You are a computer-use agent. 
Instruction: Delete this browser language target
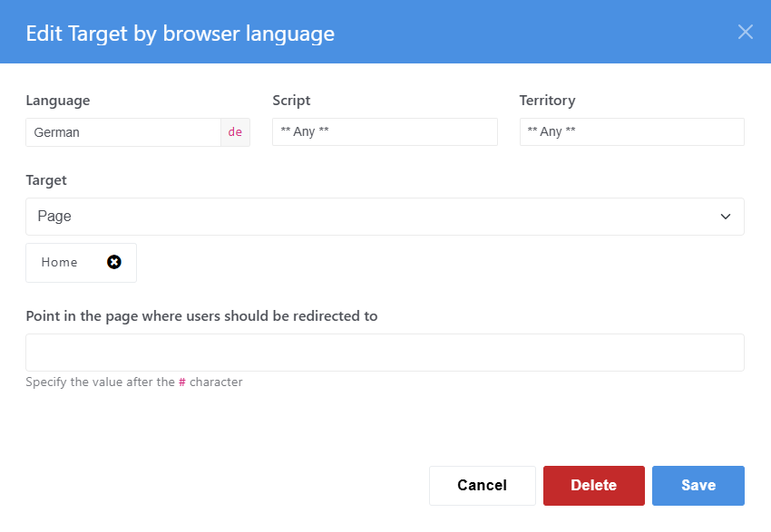point(593,486)
